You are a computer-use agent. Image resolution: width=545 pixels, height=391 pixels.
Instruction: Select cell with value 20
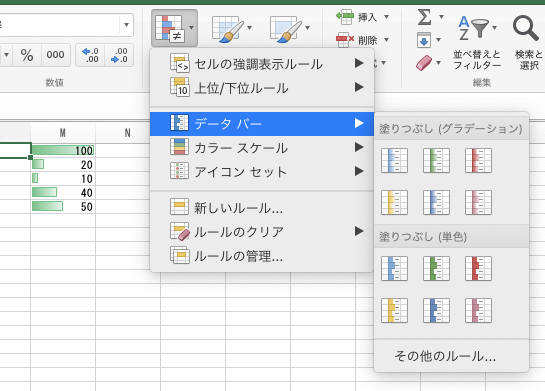pos(63,165)
